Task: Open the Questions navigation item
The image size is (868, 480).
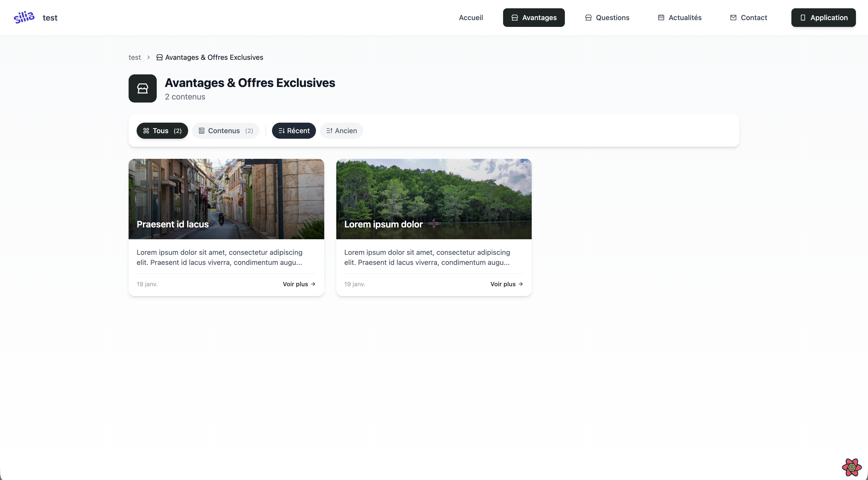Action: pyautogui.click(x=607, y=18)
